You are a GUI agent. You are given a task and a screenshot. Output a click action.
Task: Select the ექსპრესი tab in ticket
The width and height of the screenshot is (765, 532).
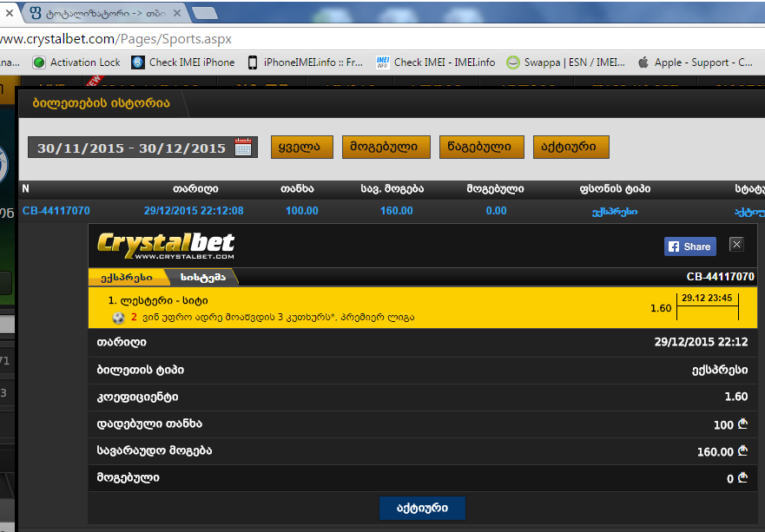(127, 277)
